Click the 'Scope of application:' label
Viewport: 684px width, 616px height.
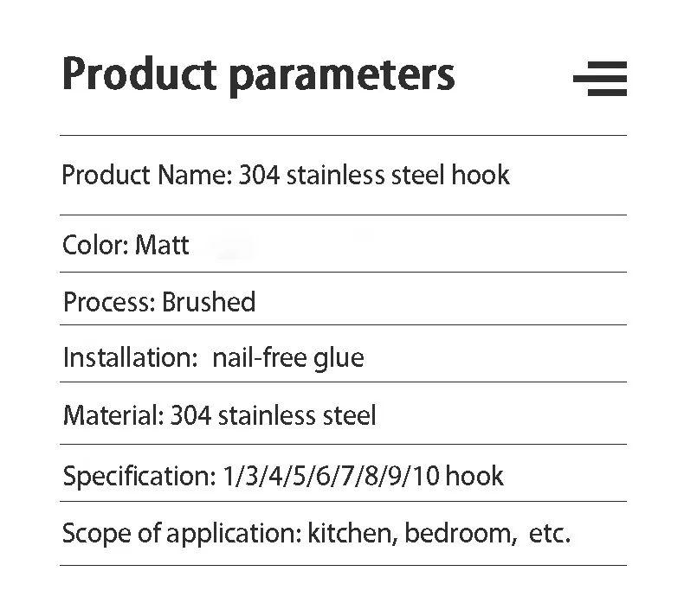click(181, 533)
